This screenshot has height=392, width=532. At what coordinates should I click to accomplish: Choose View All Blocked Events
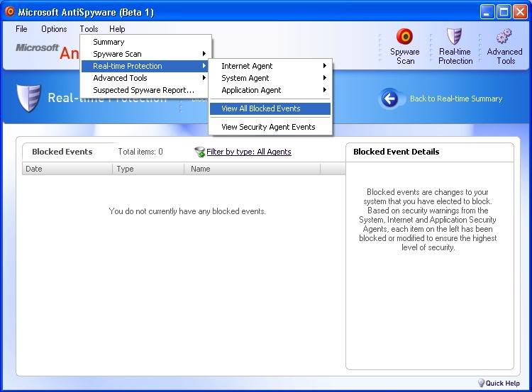pyautogui.click(x=270, y=108)
